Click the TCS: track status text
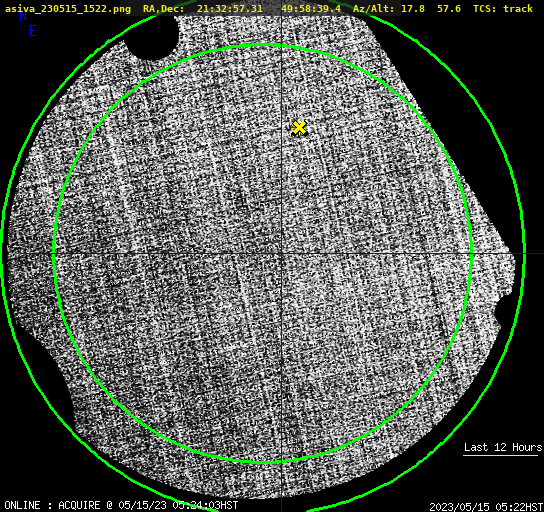Screen dimensions: 544x512 [503, 9]
